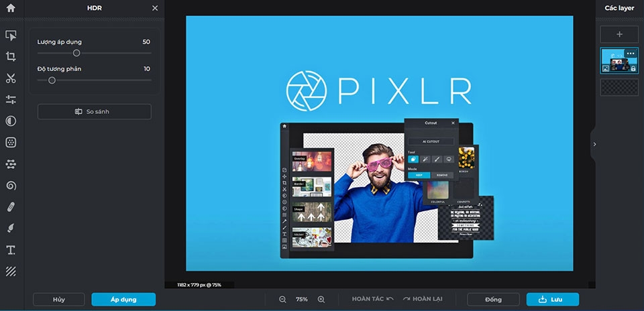Select the Cutout scissors tool
The width and height of the screenshot is (644, 311).
(11, 78)
